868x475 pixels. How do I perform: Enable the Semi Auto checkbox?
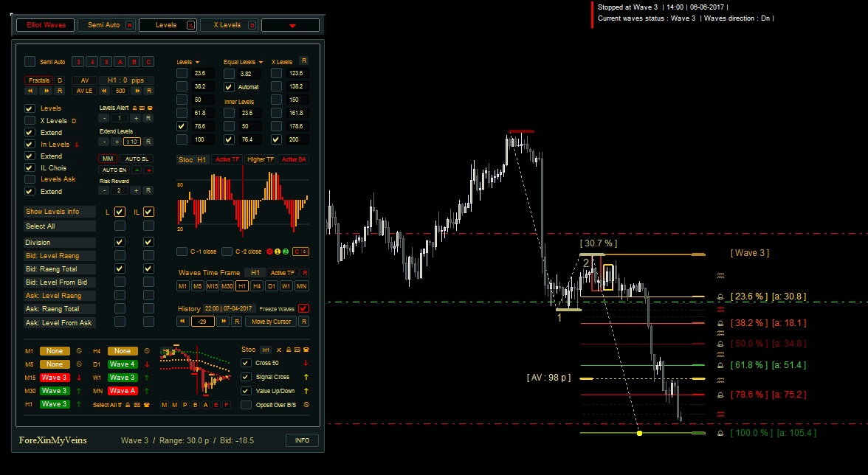tap(30, 61)
